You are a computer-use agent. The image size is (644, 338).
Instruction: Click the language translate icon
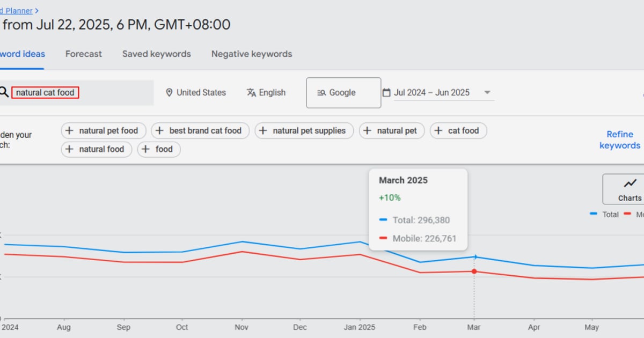tap(251, 93)
